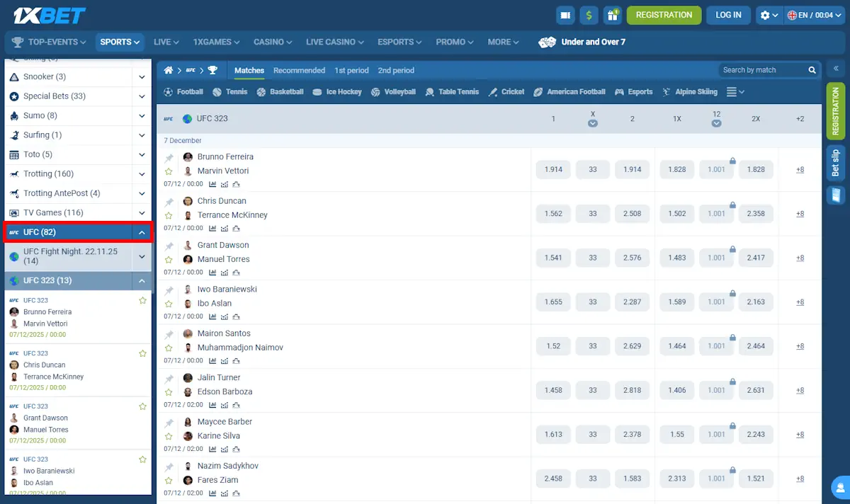Expand UFC Fight Night 22.11.25 list

(x=142, y=256)
